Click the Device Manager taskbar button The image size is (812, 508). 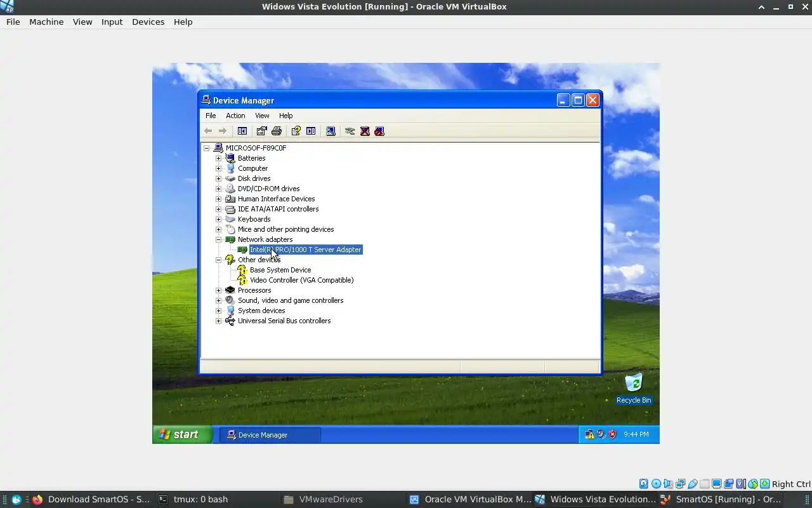(x=270, y=435)
